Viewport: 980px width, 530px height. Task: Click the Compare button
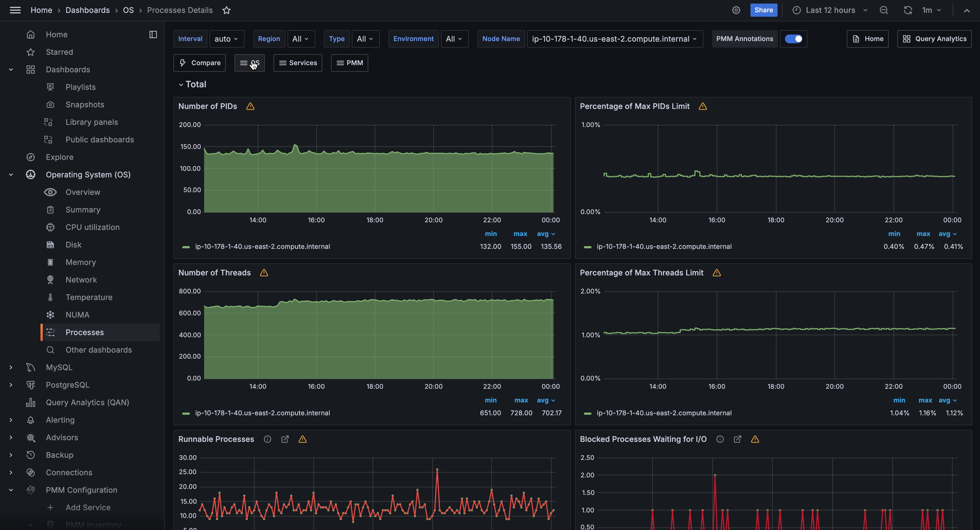point(199,63)
